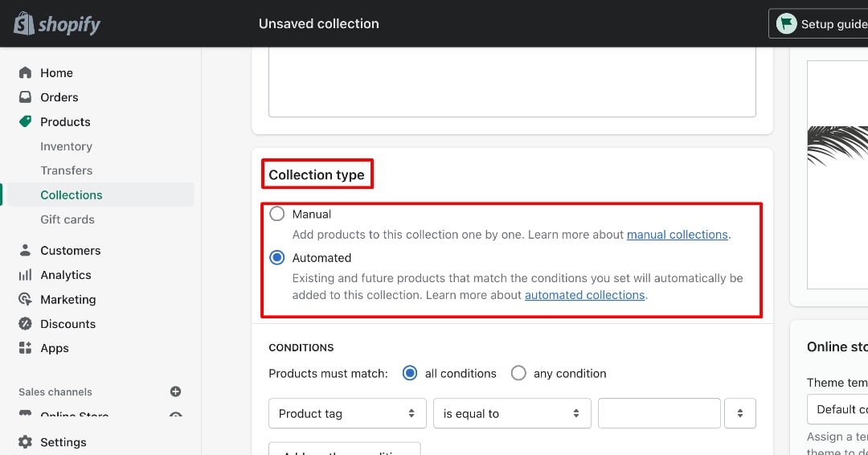Click the Marketing target icon
This screenshot has height=455, width=868.
coord(25,299)
